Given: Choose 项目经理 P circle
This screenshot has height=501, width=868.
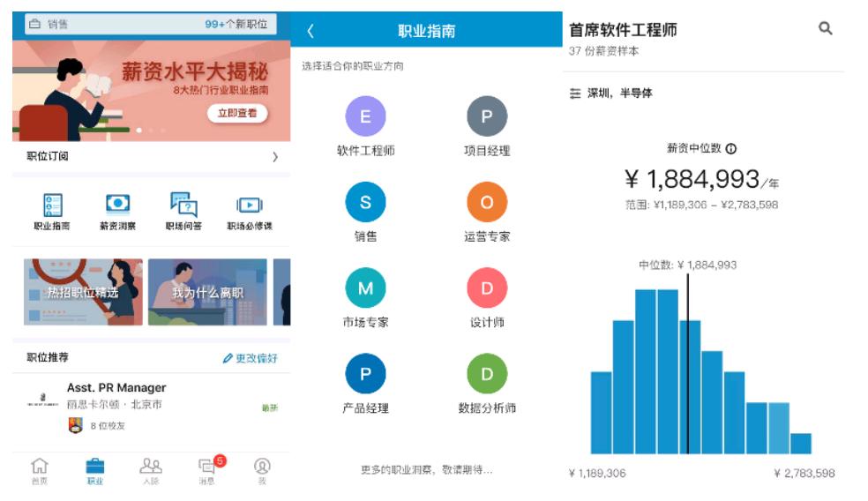Looking at the screenshot, I should (487, 116).
